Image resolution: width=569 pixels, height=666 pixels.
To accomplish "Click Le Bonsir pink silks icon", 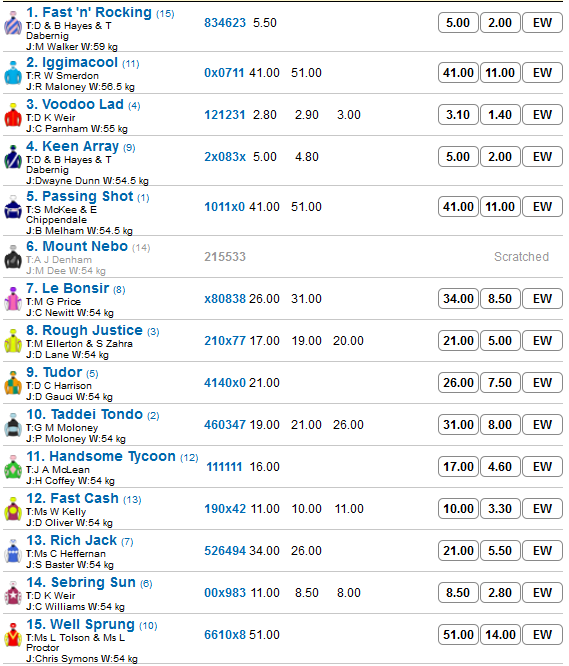I will (13, 299).
